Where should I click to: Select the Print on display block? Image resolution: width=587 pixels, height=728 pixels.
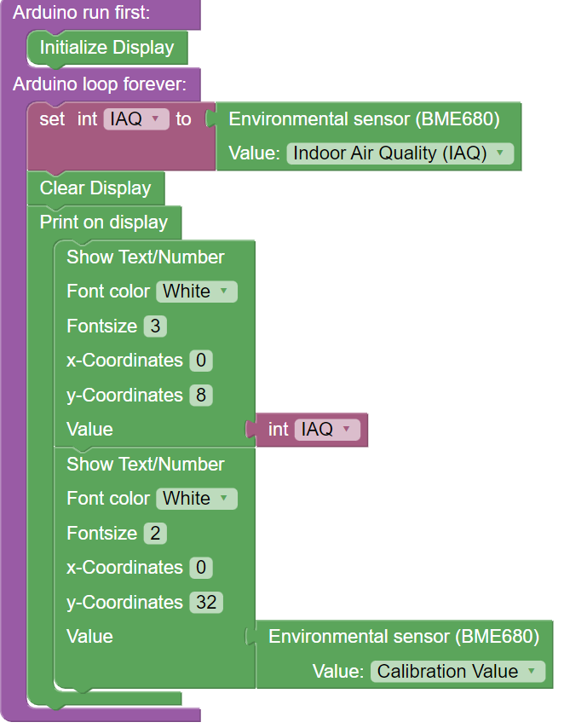[x=103, y=222]
